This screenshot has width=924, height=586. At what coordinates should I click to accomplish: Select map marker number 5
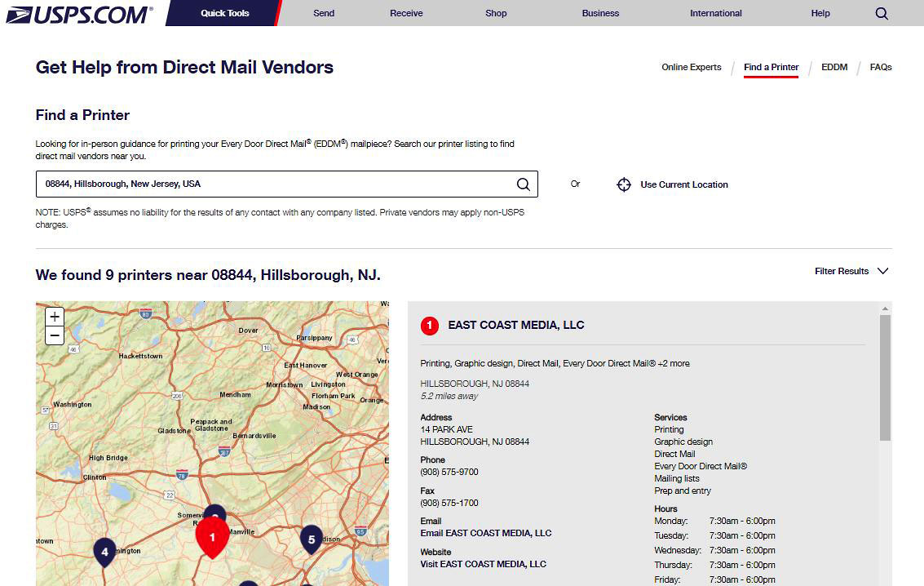pyautogui.click(x=311, y=539)
